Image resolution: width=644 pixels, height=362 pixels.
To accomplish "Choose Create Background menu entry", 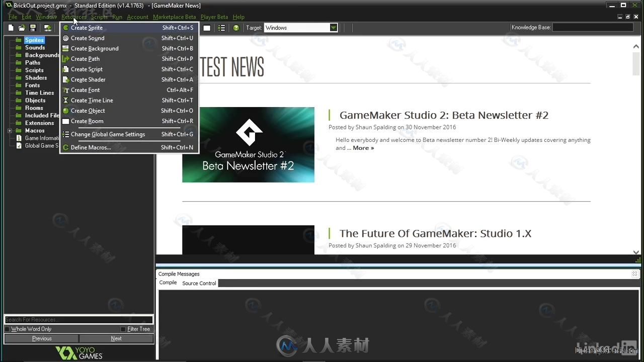I will [129, 49].
